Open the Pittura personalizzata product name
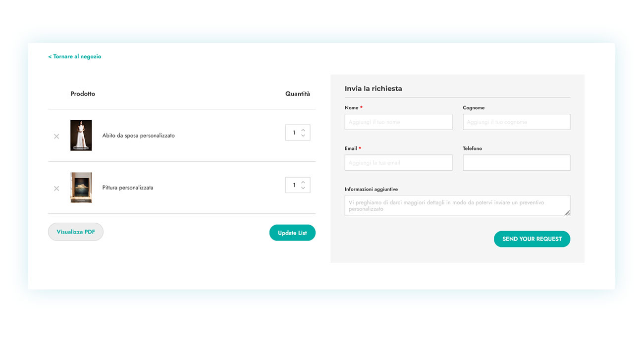Viewport: 644px width, 337px height. click(x=128, y=188)
